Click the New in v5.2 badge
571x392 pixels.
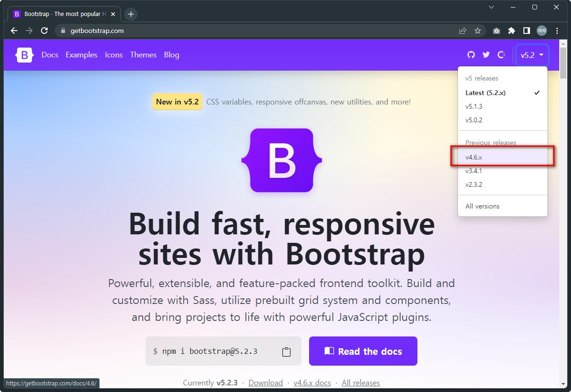(x=177, y=102)
